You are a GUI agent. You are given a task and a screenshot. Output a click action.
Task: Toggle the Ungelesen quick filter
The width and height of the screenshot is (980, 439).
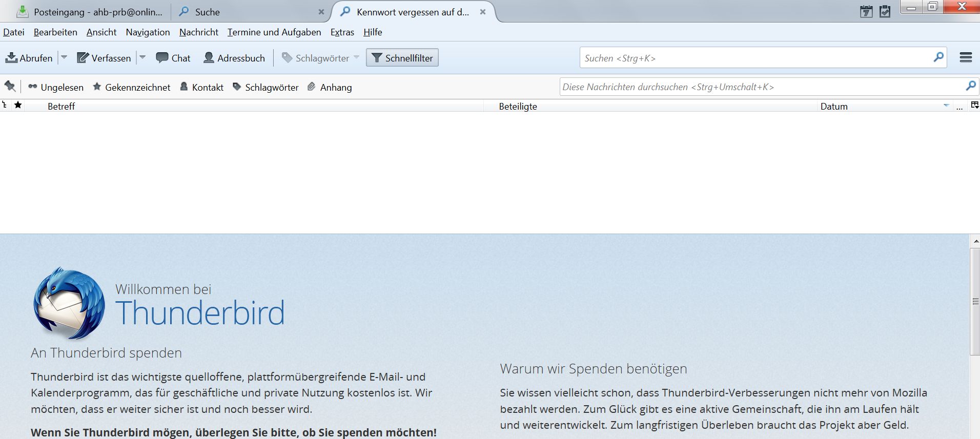(56, 87)
